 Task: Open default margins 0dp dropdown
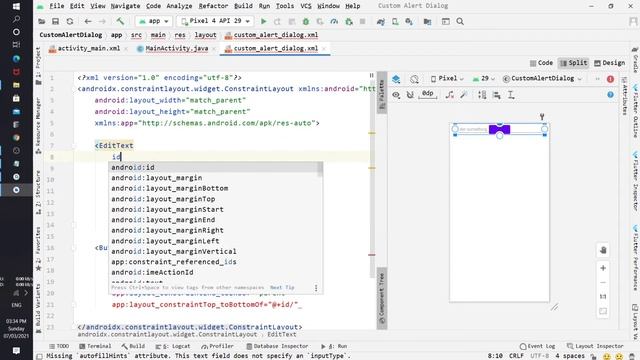(427, 94)
